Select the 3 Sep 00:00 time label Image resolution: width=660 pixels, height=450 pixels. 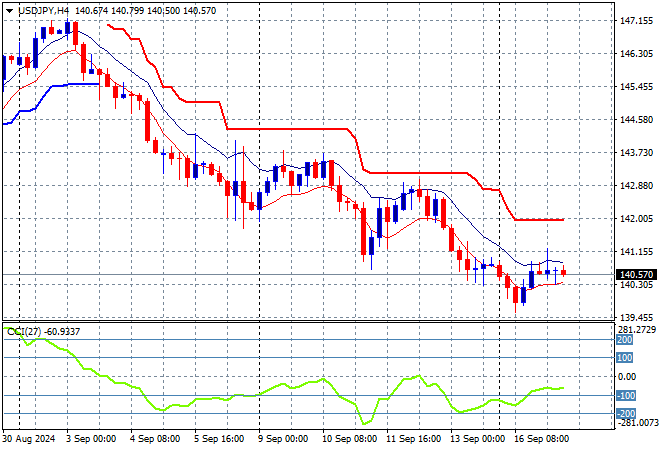tap(92, 439)
